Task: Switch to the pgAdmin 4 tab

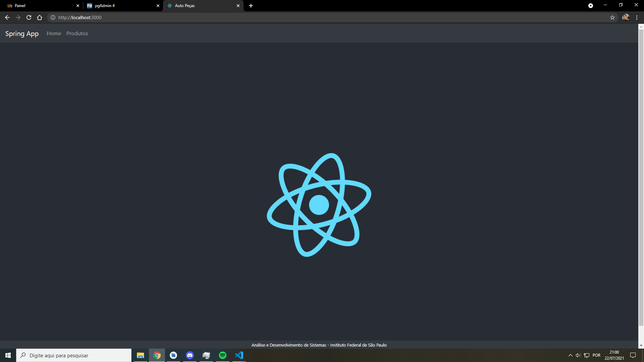Action: pyautogui.click(x=123, y=6)
